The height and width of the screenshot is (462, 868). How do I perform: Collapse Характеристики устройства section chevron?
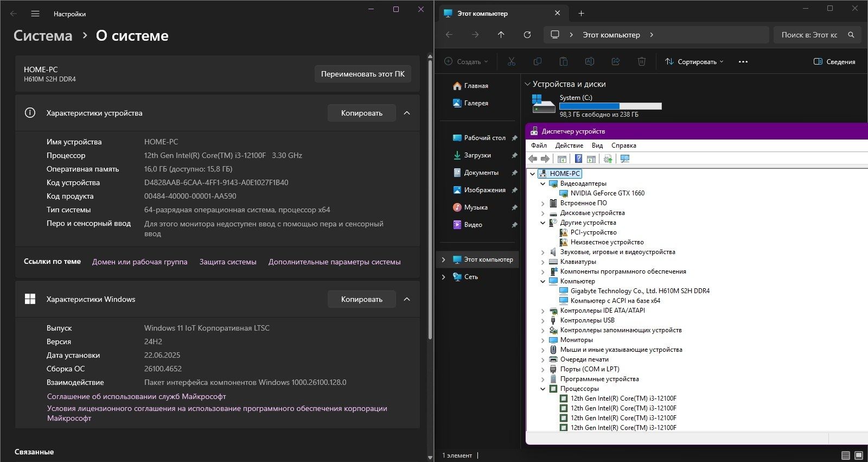[407, 113]
